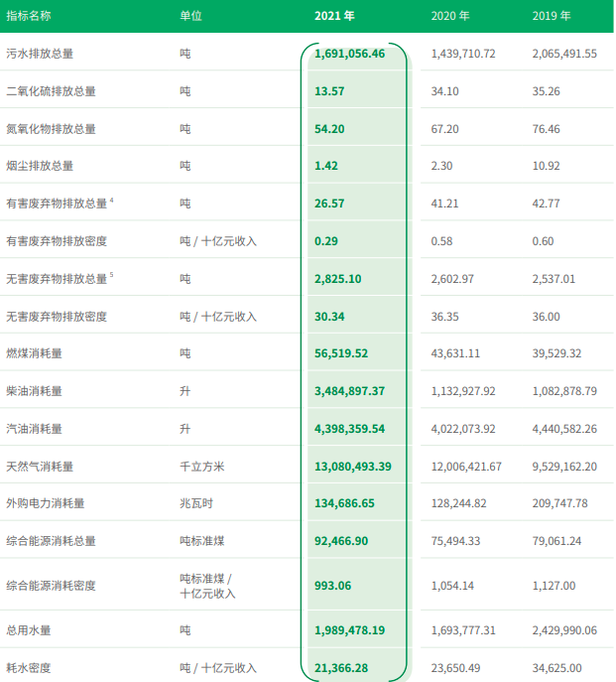
Task: Click the 氮氧化物排放总量 row label
Action: click(x=51, y=129)
